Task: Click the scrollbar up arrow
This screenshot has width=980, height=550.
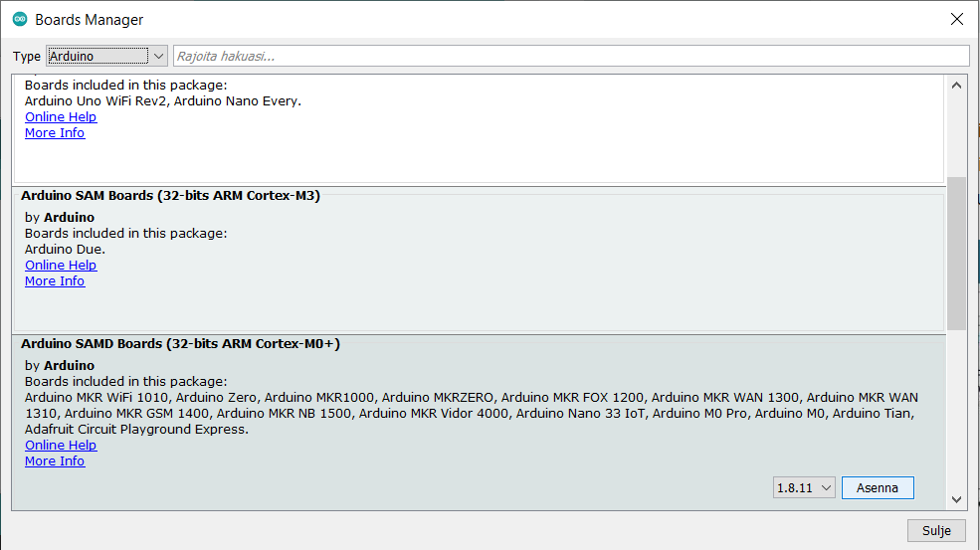Action: coord(956,86)
